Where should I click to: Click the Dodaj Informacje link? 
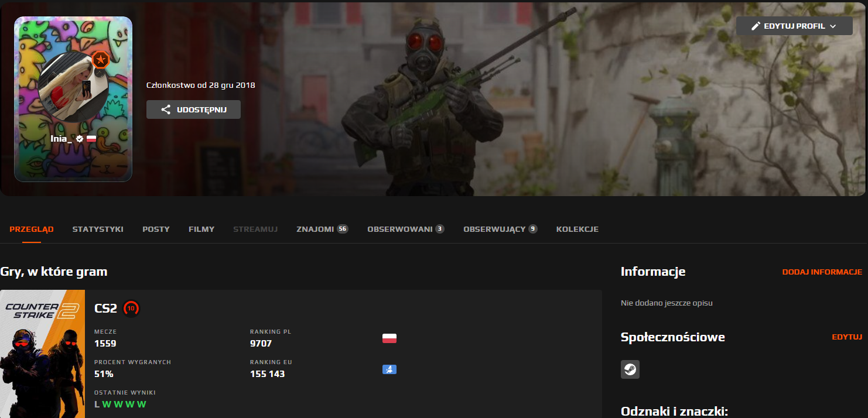coord(822,272)
